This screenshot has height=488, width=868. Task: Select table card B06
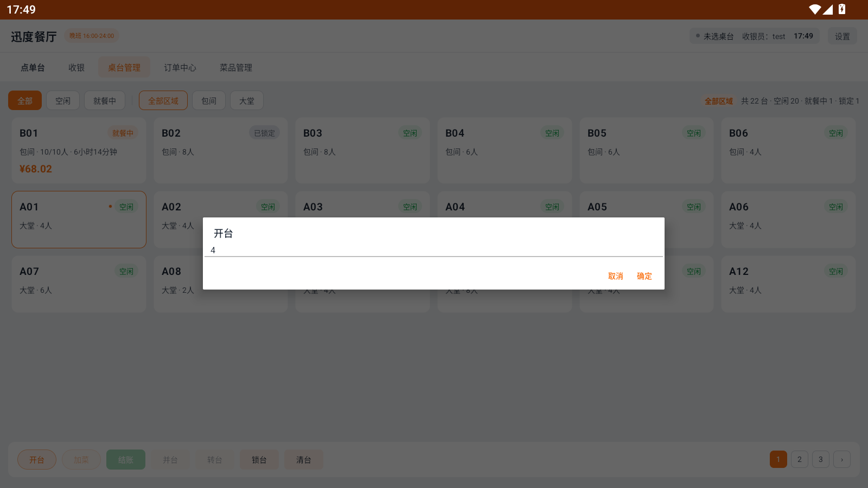(x=788, y=150)
